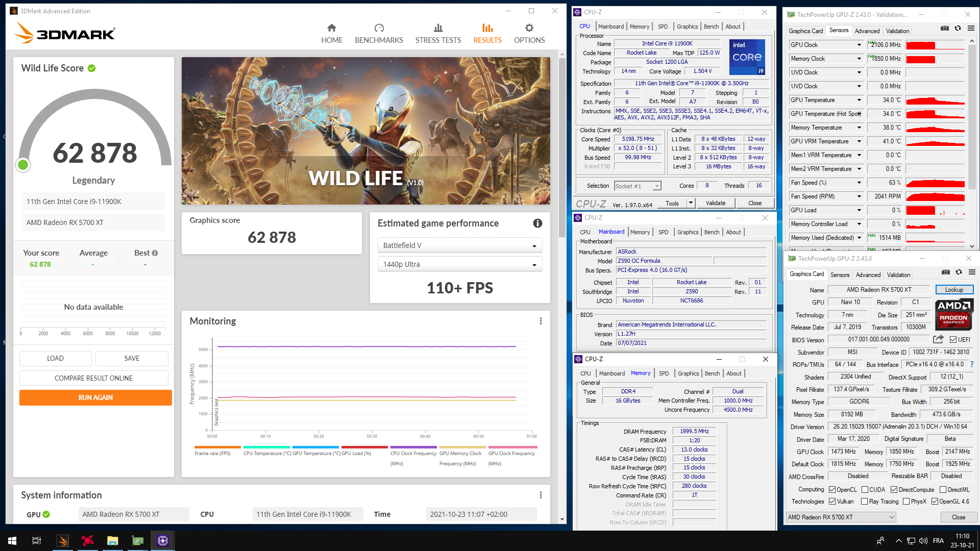Click the screenshot camera icon in GPU-Z Sensors window
This screenshot has width=980, height=551.
[945, 29]
